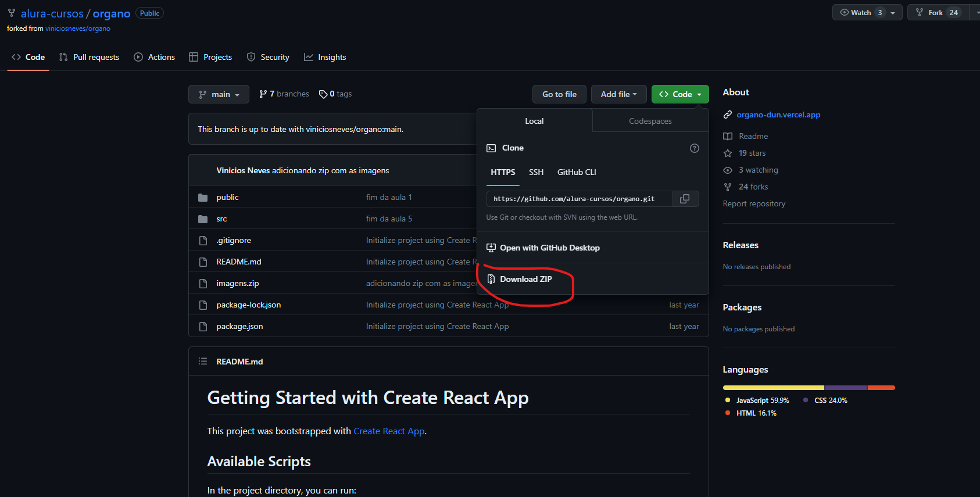Click the Vinicios Neves author name
Image resolution: width=980 pixels, height=497 pixels.
click(243, 171)
